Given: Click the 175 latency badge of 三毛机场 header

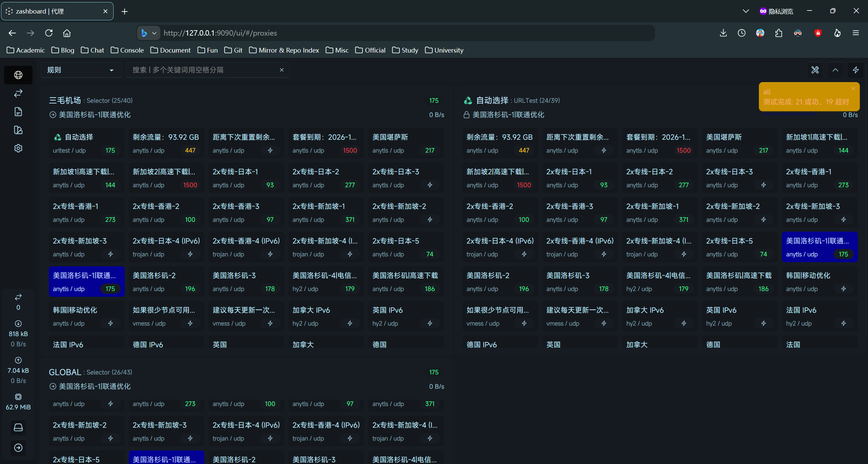Looking at the screenshot, I should 434,100.
